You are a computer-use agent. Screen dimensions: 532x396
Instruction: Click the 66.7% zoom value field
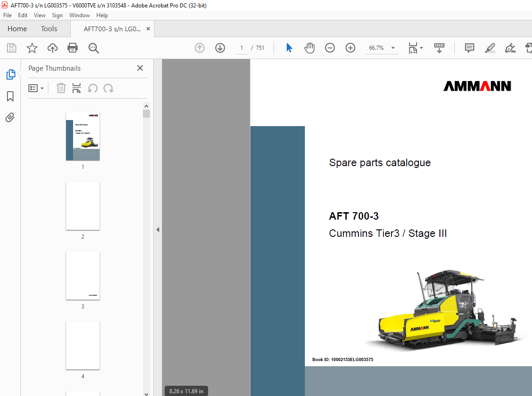pyautogui.click(x=376, y=48)
